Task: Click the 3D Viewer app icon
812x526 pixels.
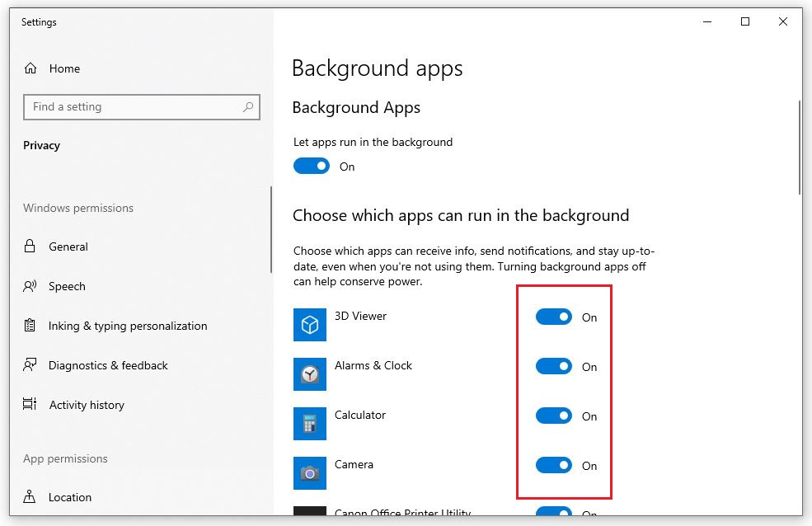Action: tap(309, 325)
